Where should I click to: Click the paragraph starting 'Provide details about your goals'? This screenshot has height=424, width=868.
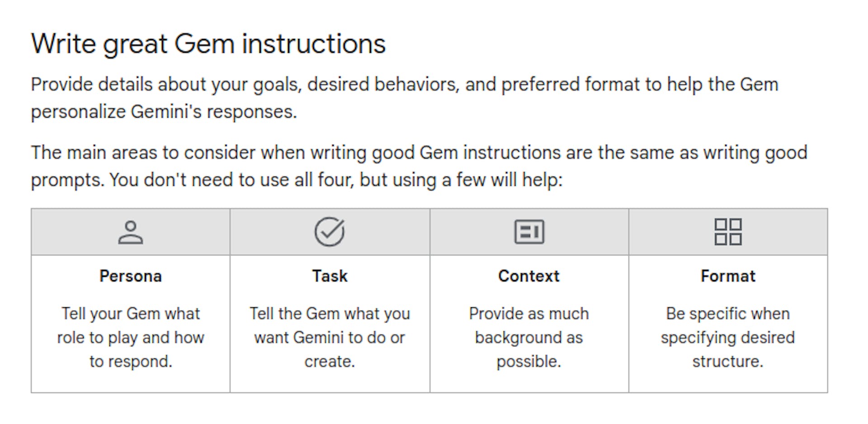coord(405,98)
